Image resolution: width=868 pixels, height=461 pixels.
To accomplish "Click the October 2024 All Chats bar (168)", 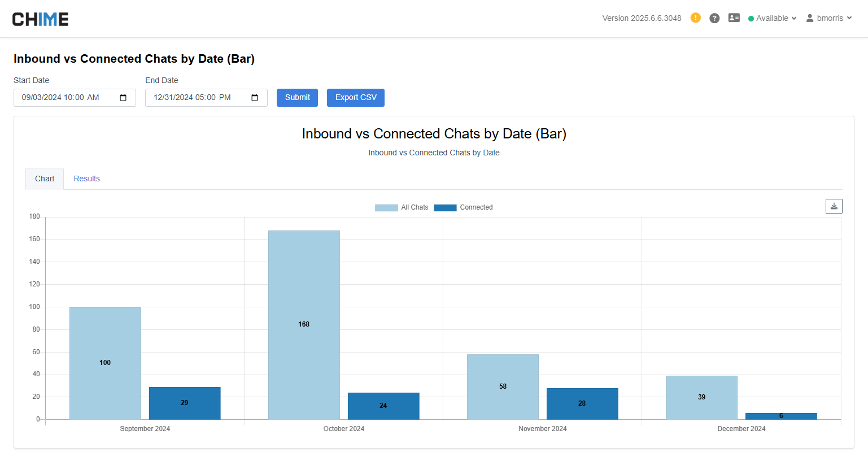I will [x=304, y=325].
